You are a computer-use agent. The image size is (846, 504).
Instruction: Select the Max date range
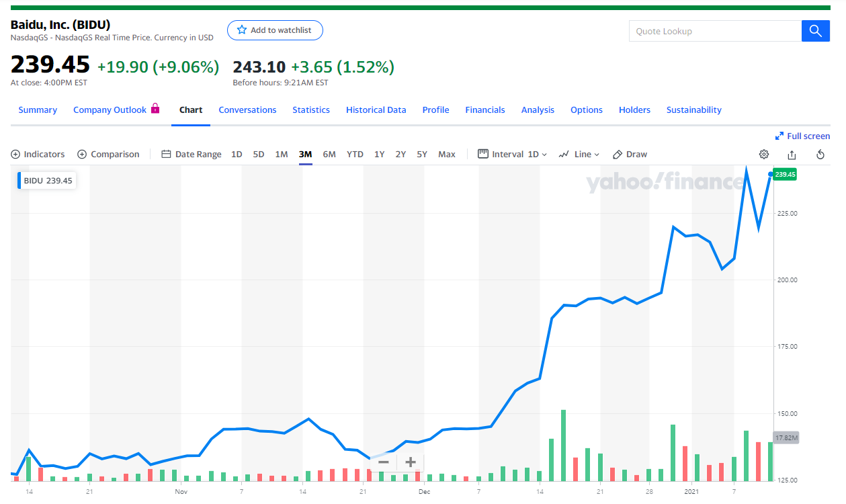tap(447, 155)
